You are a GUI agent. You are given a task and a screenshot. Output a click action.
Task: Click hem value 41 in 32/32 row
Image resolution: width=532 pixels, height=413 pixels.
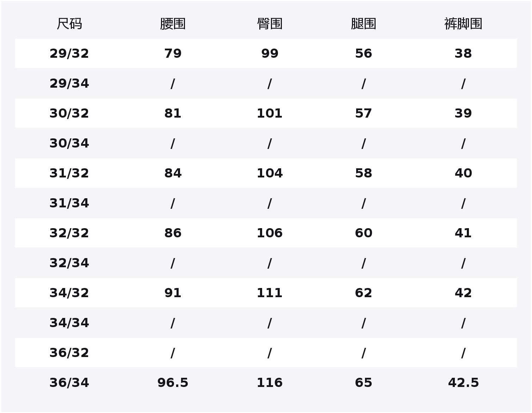point(463,233)
